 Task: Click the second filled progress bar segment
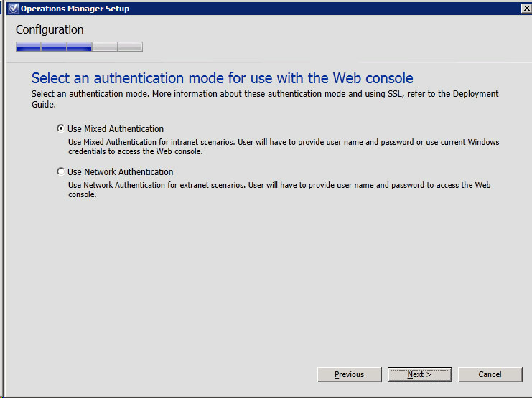(54, 47)
